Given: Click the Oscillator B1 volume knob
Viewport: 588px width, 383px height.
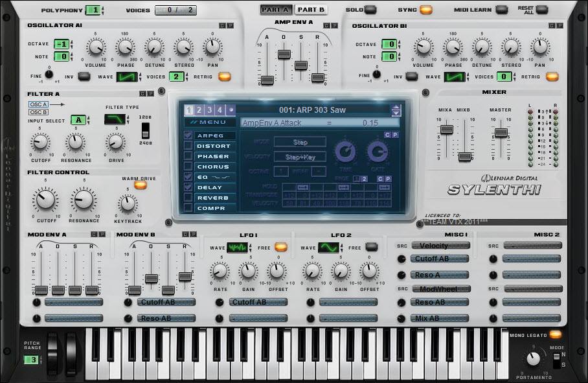Looking at the screenshot, I should [x=424, y=47].
